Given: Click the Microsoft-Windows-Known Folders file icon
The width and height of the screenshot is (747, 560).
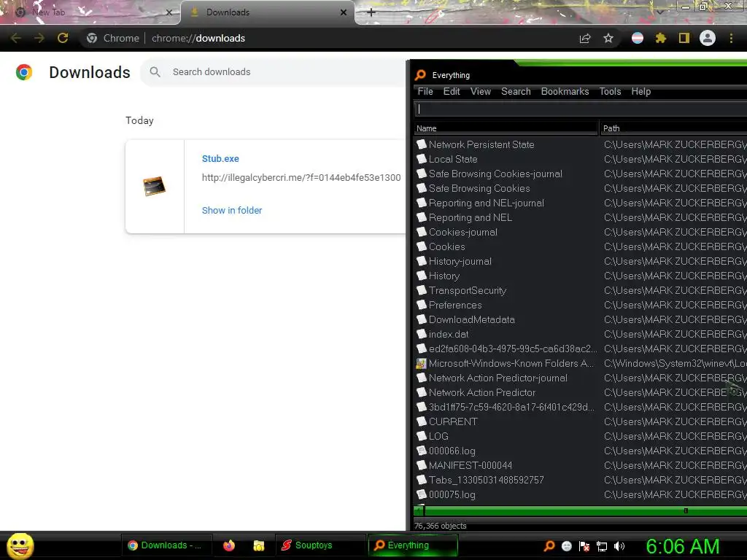Looking at the screenshot, I should coord(421,363).
